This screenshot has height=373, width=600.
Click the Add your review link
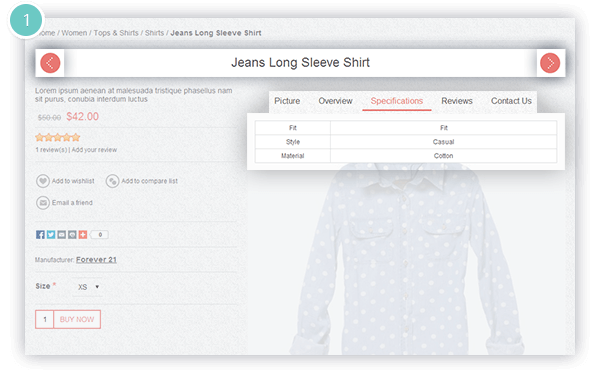[94, 150]
